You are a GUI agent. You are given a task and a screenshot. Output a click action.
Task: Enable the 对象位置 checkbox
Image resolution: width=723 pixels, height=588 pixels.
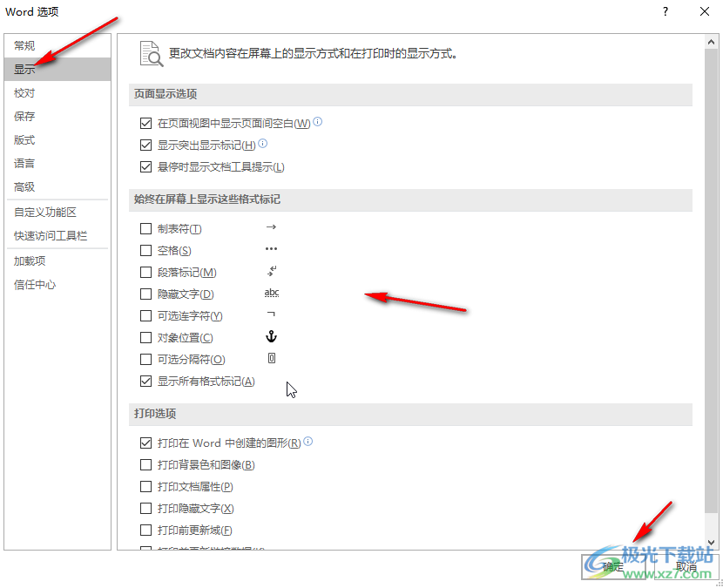point(145,338)
